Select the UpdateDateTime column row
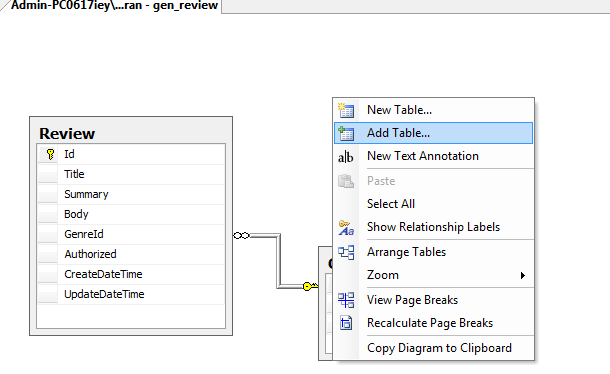 click(131, 294)
